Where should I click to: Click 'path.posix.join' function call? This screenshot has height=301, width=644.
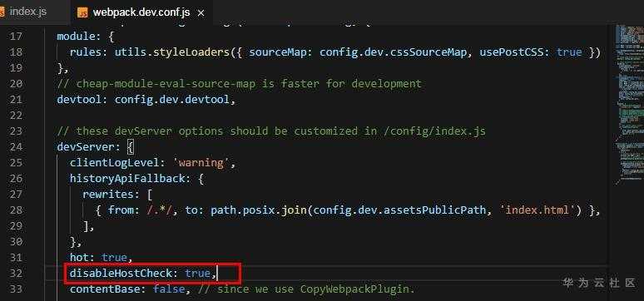pyautogui.click(x=258, y=210)
